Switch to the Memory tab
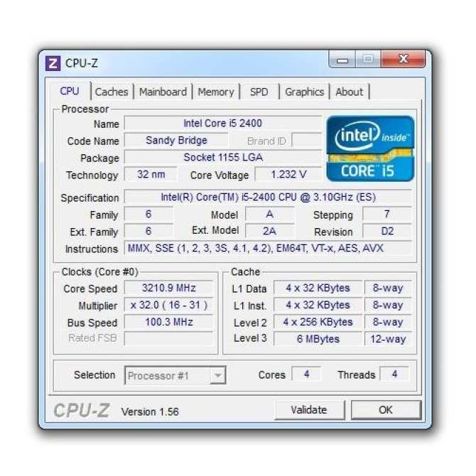Screen dimensions: 476x476 (216, 92)
